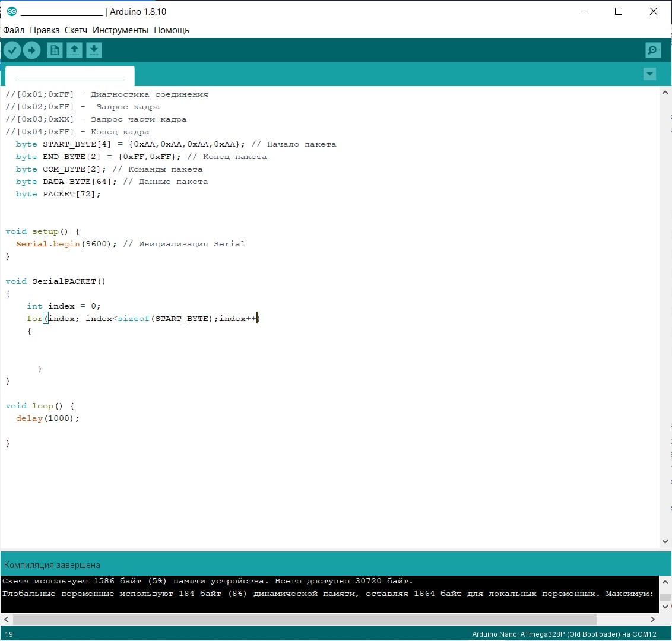Open the Правка menu
Viewport: 672px width, 641px height.
pyautogui.click(x=45, y=30)
